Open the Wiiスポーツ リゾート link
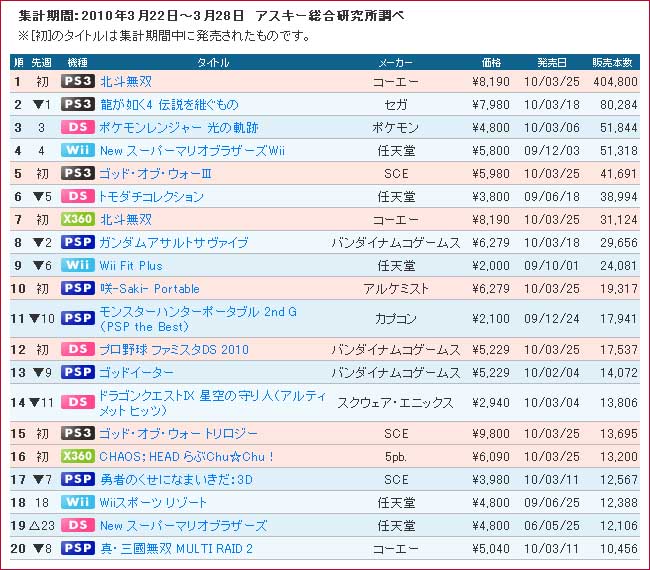 153,502
